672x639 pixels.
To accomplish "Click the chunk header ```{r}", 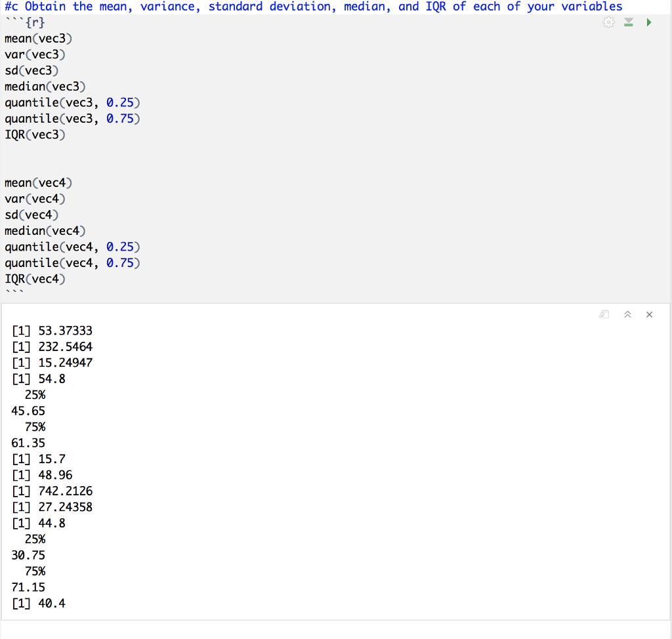I will (23, 22).
